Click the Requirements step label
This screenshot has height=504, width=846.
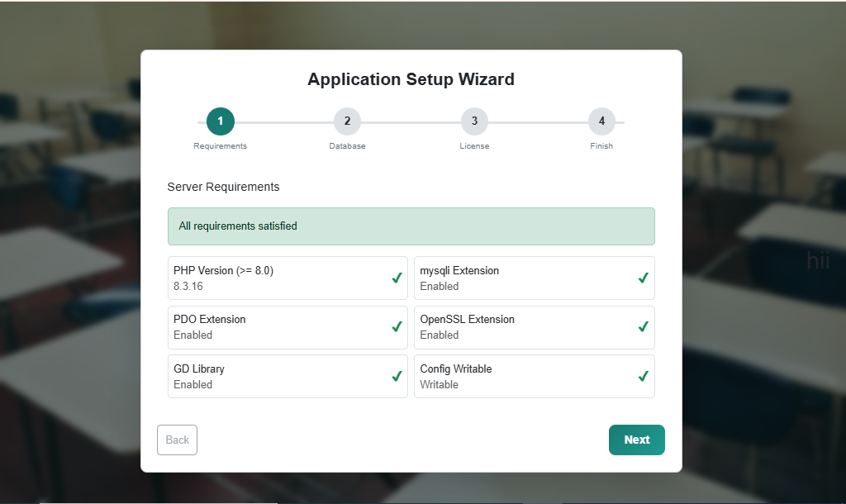[220, 145]
